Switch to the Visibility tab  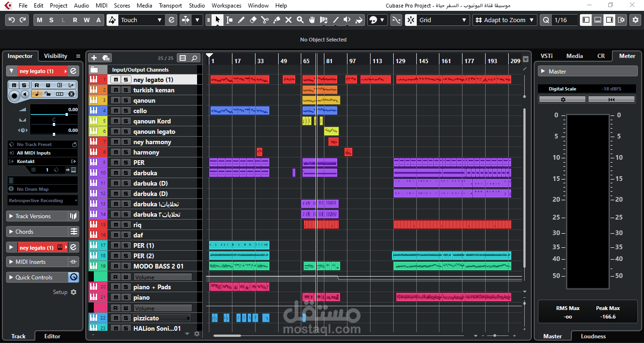click(x=56, y=56)
